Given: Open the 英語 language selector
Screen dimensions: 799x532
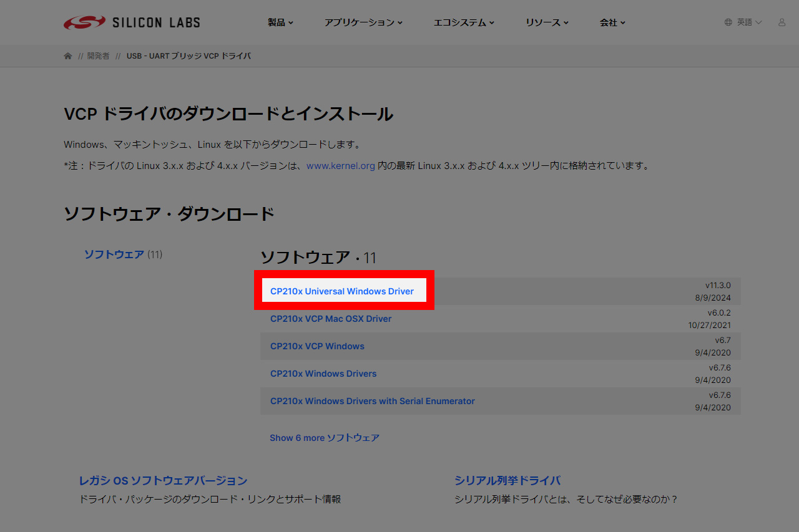Looking at the screenshot, I should click(749, 22).
